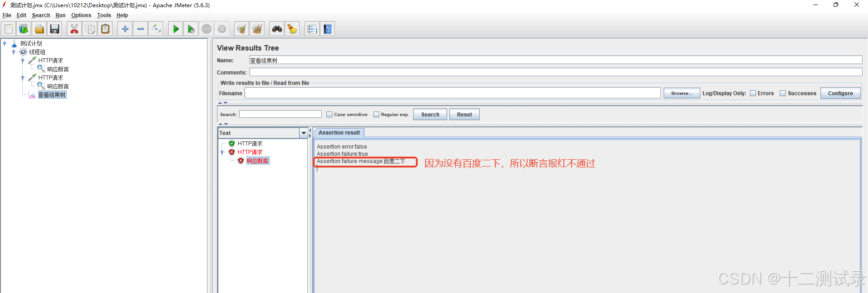Click the results Search text field
Image resolution: width=868 pixels, height=293 pixels.
pos(280,114)
